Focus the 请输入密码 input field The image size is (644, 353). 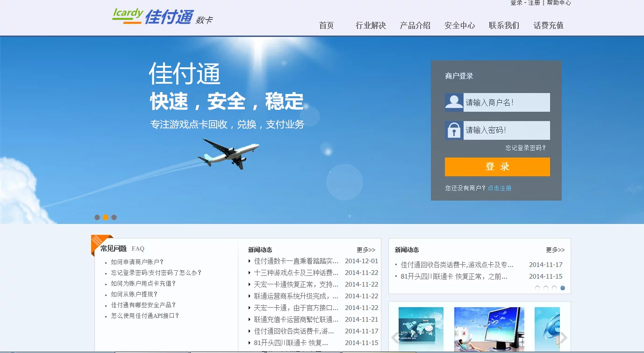point(507,130)
